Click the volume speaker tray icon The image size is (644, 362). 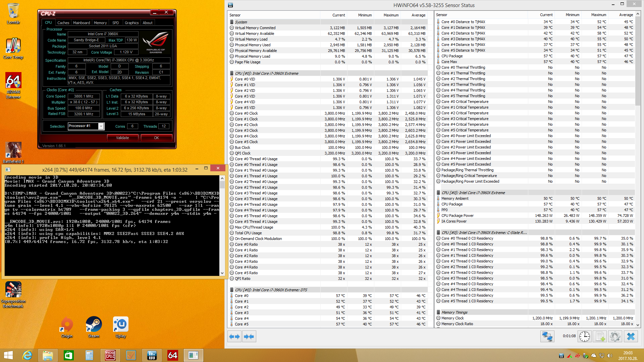tap(609, 355)
